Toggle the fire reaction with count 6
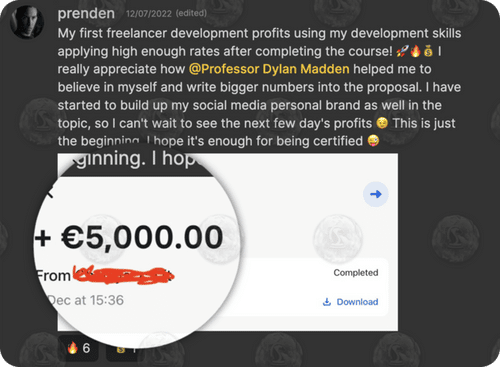Screen dimensions: 500x367 point(79,348)
